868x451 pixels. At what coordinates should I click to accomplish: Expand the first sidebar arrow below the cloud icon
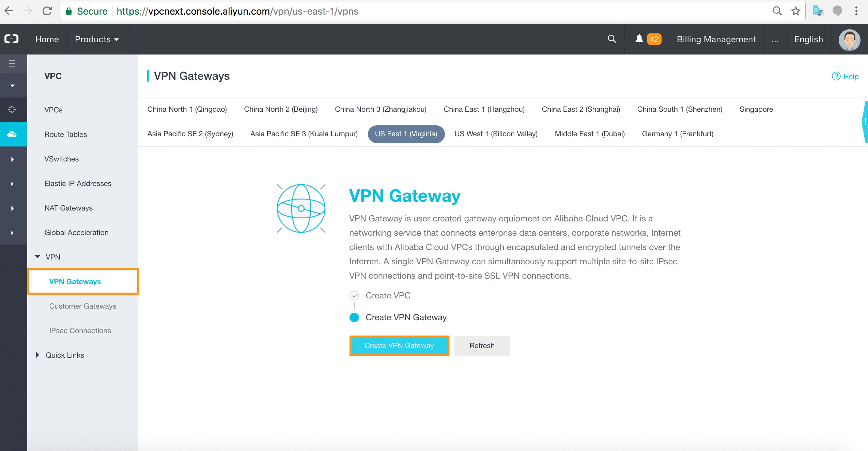click(x=12, y=159)
